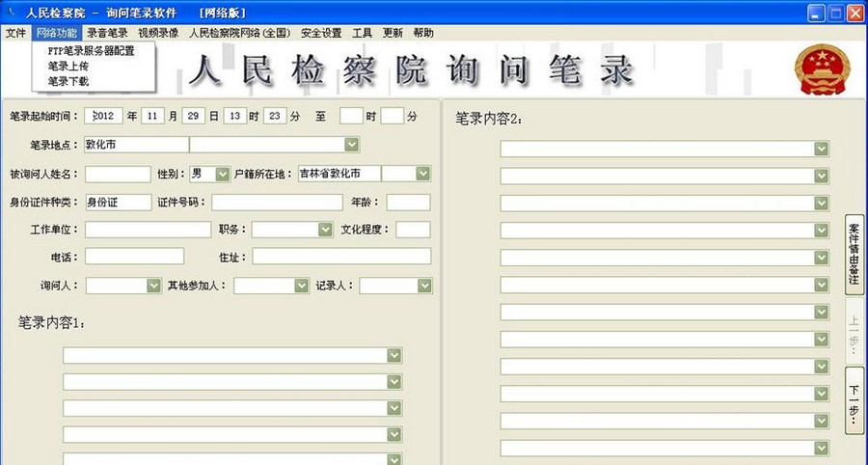Choose 笔录下载 in the dropdown menu
Screen dimensions: 868x465
68,81
